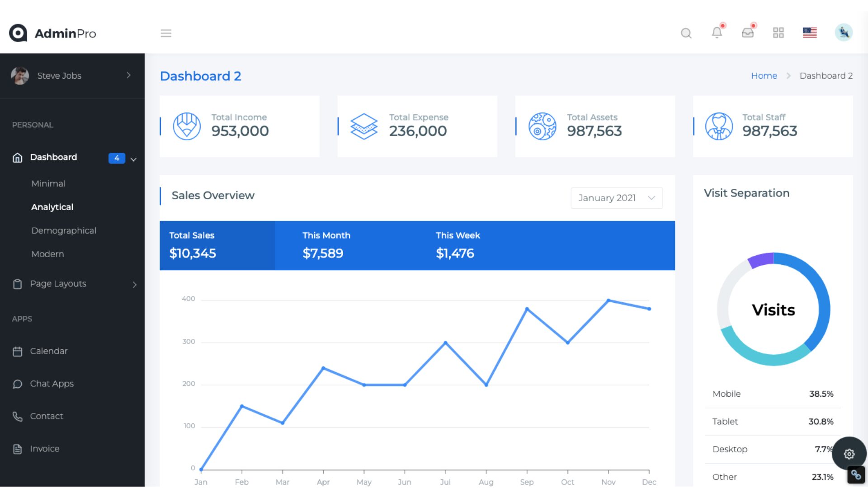Screen dimensions: 868x488
Task: Click the Tablet 30.8% row
Action: 773,422
